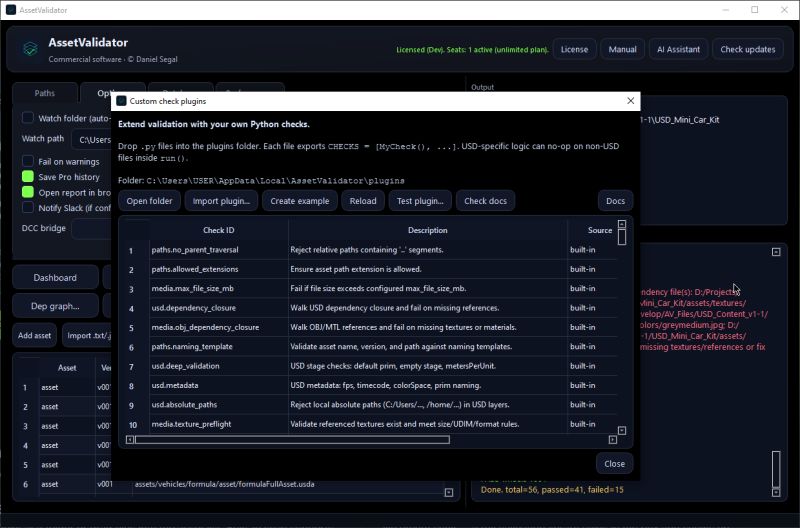Click built-in source cell for usd.metadata row
The height and width of the screenshot is (528, 800).
[582, 385]
